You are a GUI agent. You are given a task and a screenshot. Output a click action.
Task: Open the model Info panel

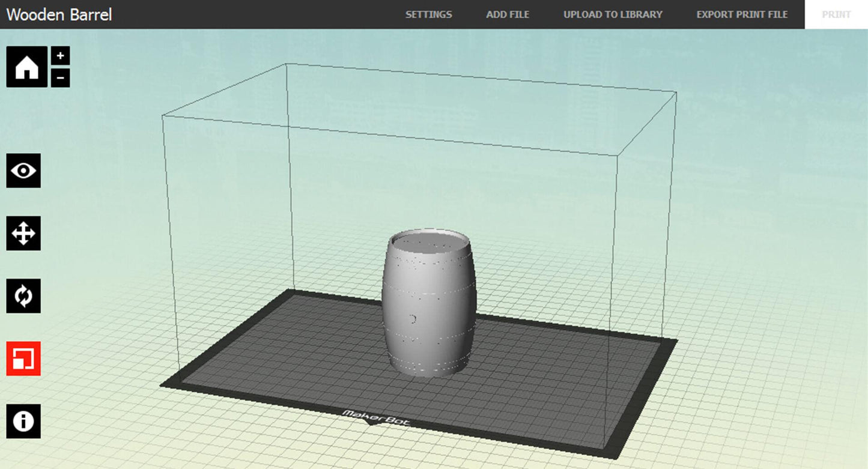[23, 421]
